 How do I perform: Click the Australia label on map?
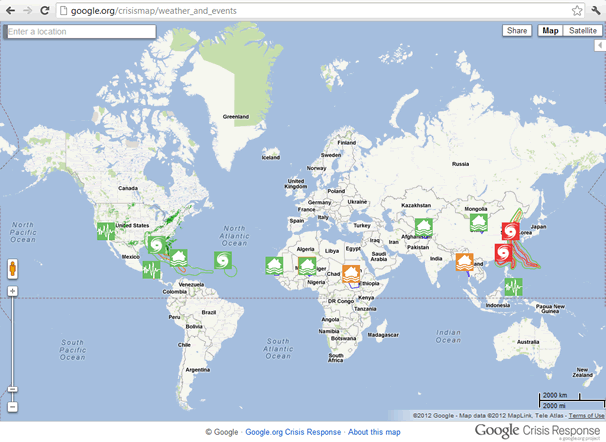click(x=528, y=342)
